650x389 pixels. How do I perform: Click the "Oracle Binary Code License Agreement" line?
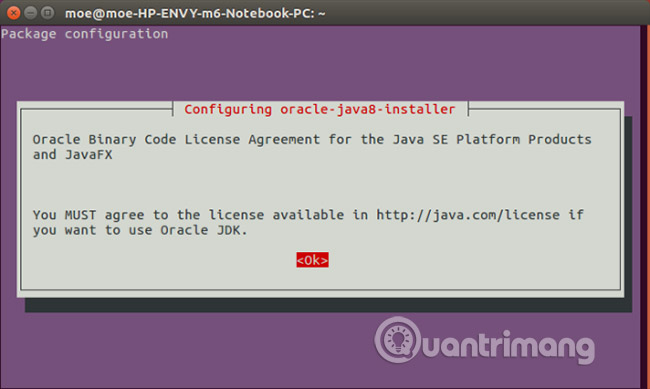pyautogui.click(x=312, y=139)
